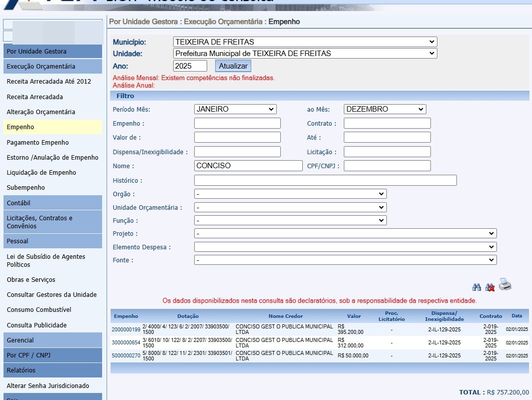Open Licitações, Contratos e Convênios section

click(x=53, y=222)
